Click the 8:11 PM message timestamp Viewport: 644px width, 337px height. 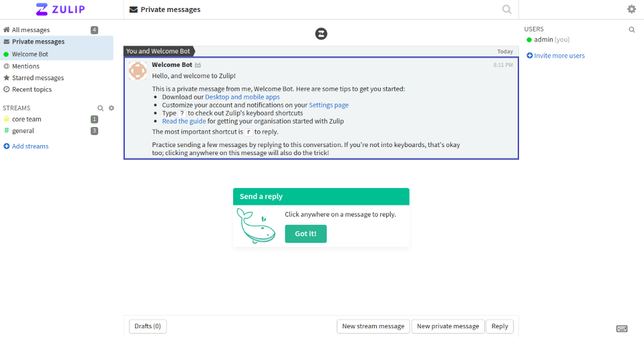point(503,65)
